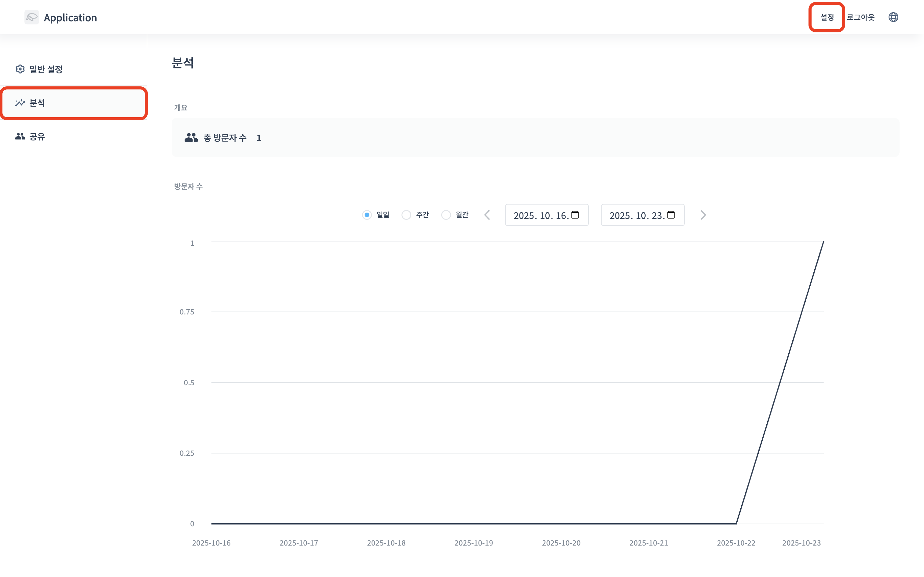Click the gear icon for 일반 설정
The height and width of the screenshot is (577, 924).
[20, 69]
